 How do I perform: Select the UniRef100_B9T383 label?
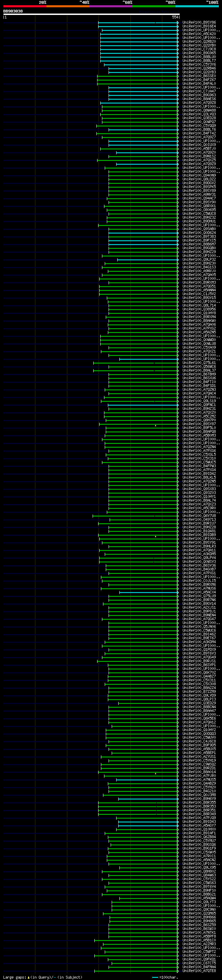(x=199, y=237)
